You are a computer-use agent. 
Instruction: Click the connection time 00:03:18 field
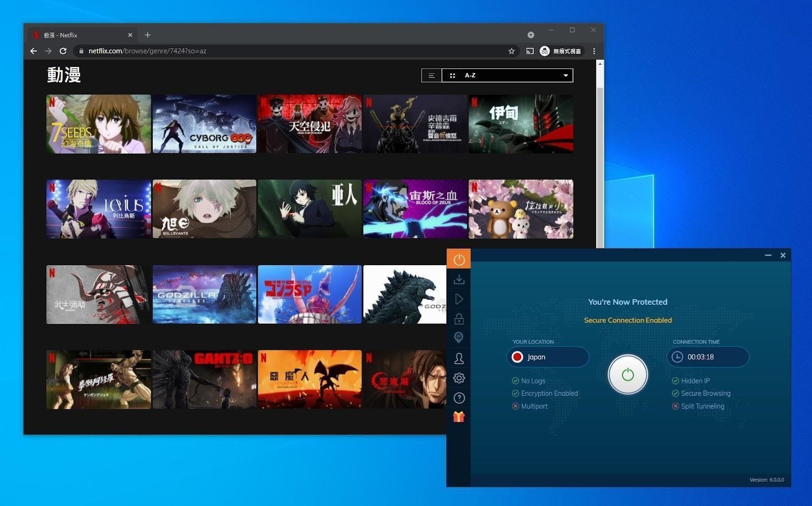[x=708, y=357]
